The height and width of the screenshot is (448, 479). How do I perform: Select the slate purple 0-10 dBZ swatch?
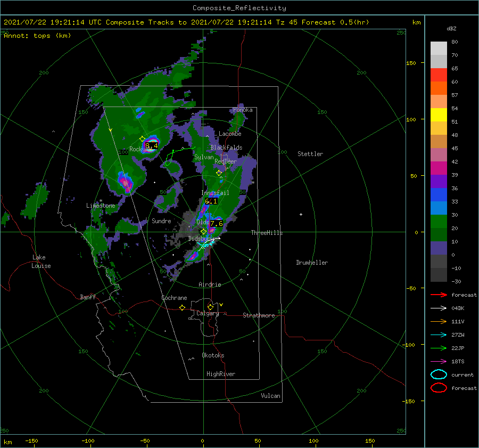[439, 248]
